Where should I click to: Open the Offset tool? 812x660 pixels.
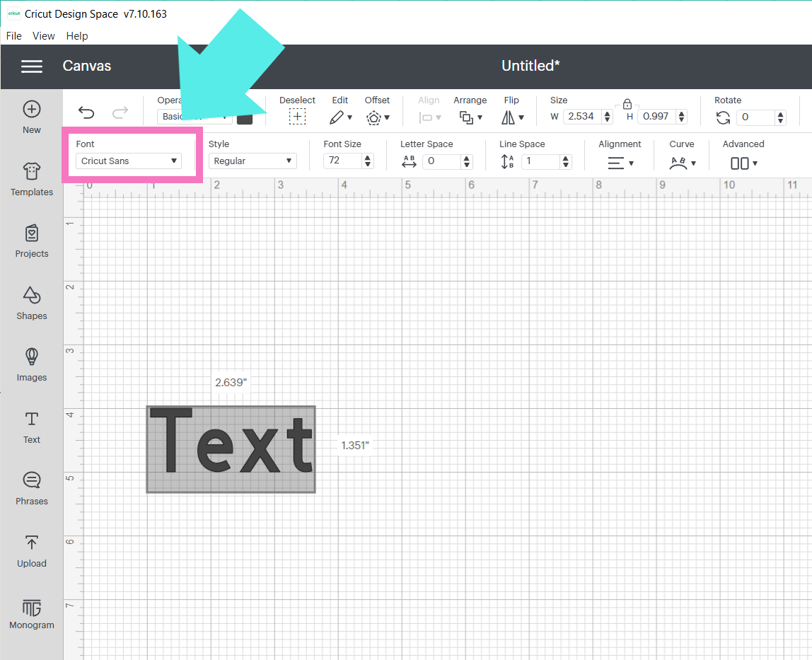click(x=377, y=117)
